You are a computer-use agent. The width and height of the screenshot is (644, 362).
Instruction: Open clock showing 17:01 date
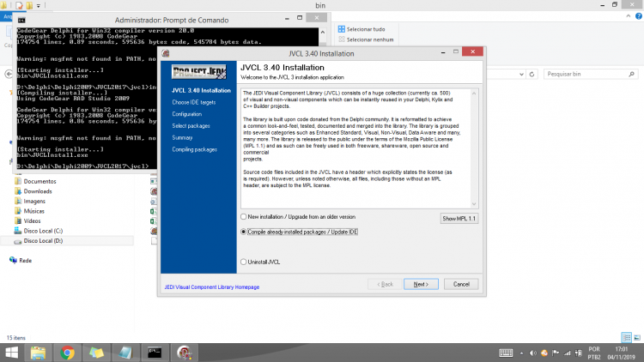(622, 353)
